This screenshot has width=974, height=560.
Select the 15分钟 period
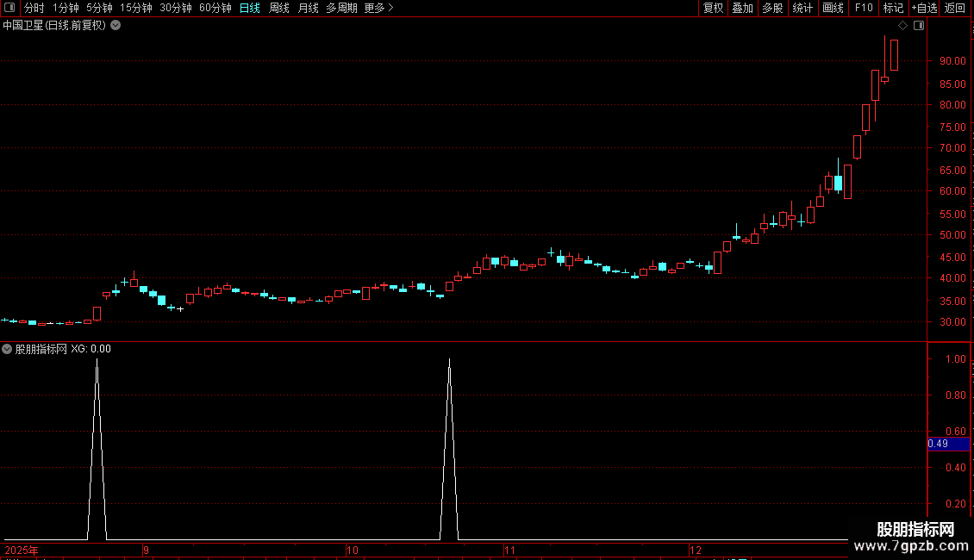(135, 8)
